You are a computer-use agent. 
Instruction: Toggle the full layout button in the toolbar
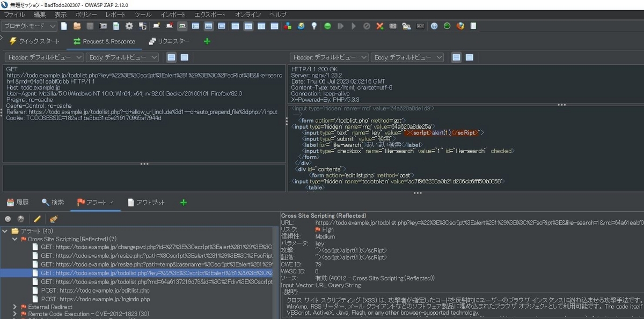pos(221,26)
